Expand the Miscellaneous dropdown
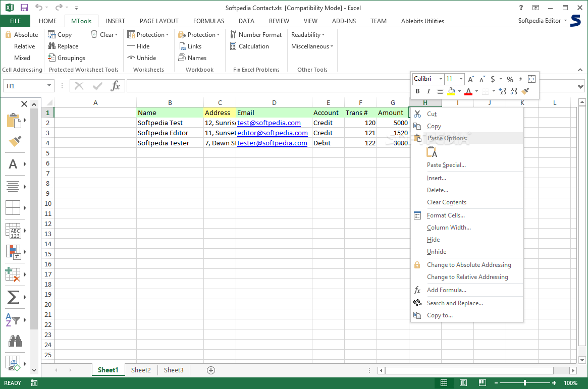The width and height of the screenshot is (588, 389). point(312,46)
